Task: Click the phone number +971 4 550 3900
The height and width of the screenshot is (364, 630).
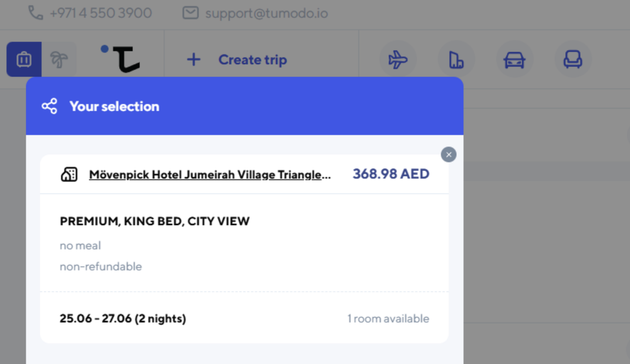Action: pos(100,13)
